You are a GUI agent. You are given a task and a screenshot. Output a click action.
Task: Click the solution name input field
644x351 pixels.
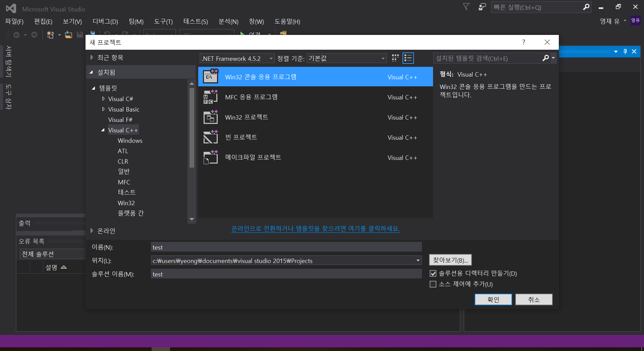[286, 274]
